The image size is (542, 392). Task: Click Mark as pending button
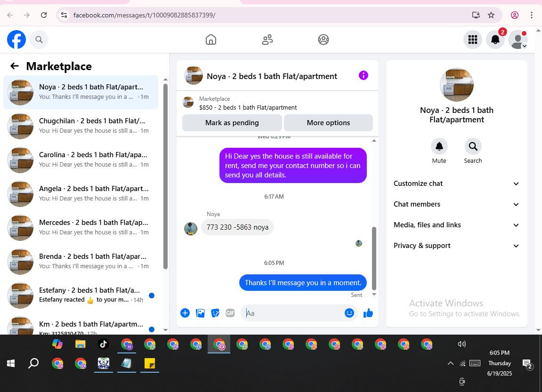232,123
